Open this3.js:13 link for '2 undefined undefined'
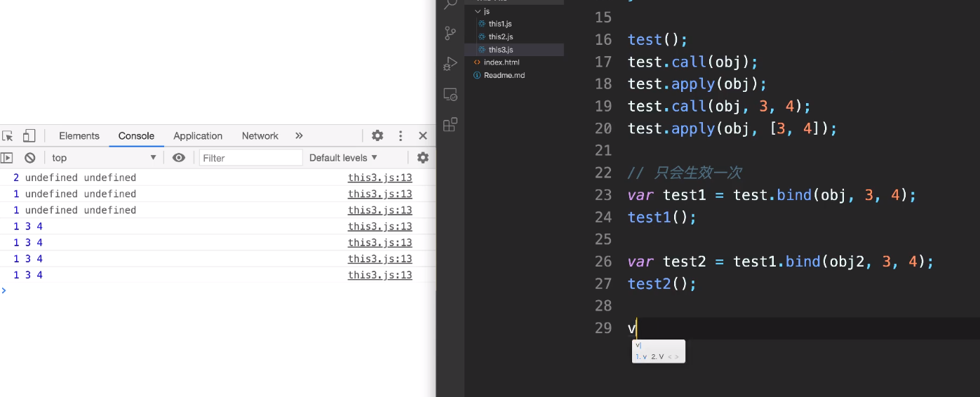Image resolution: width=980 pixels, height=397 pixels. [x=380, y=177]
